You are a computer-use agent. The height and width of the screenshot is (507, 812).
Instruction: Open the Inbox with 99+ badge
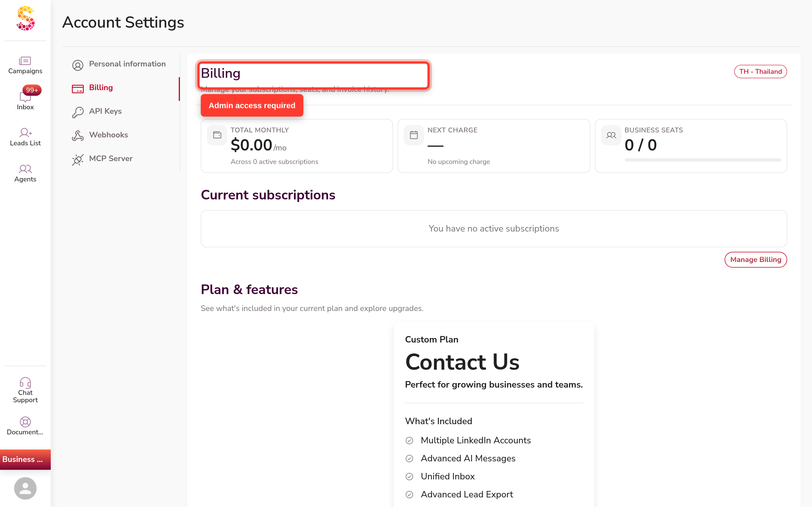click(25, 98)
